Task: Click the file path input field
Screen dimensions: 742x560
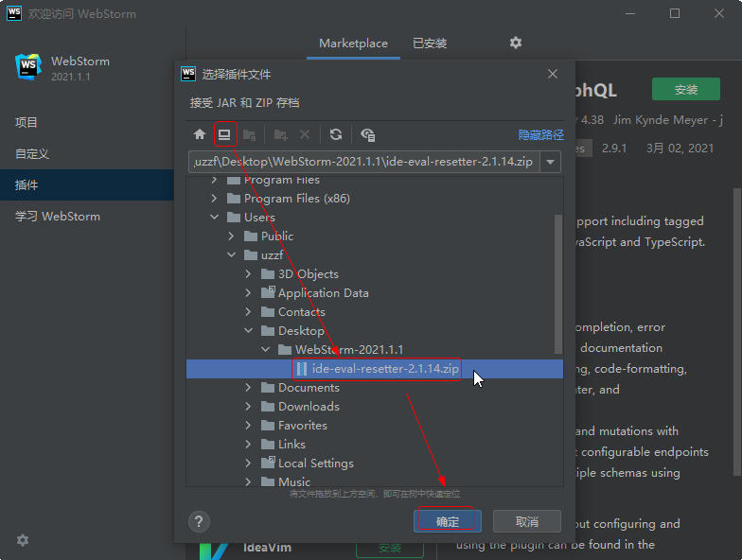Action: (x=363, y=162)
